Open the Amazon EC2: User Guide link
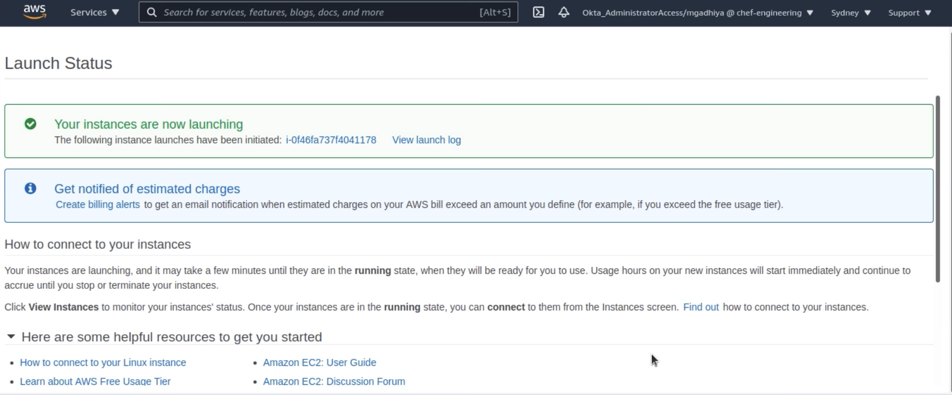 click(319, 362)
